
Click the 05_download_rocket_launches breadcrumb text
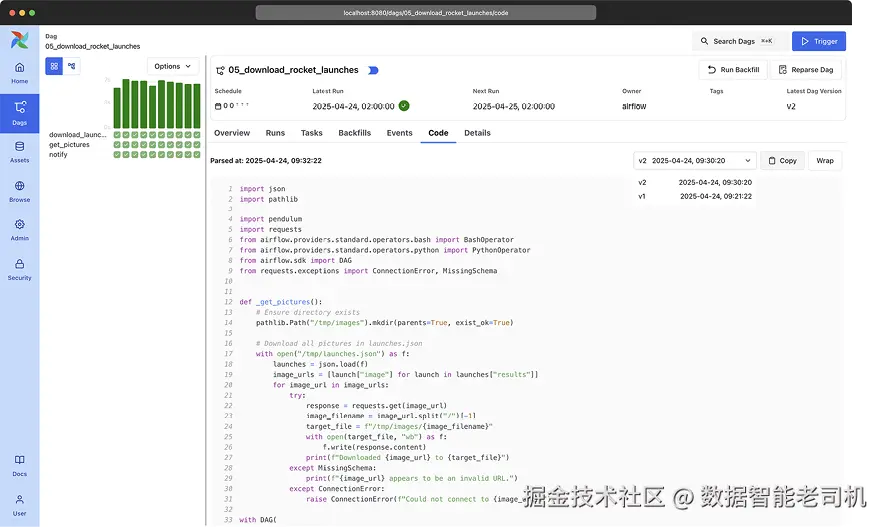(x=92, y=46)
